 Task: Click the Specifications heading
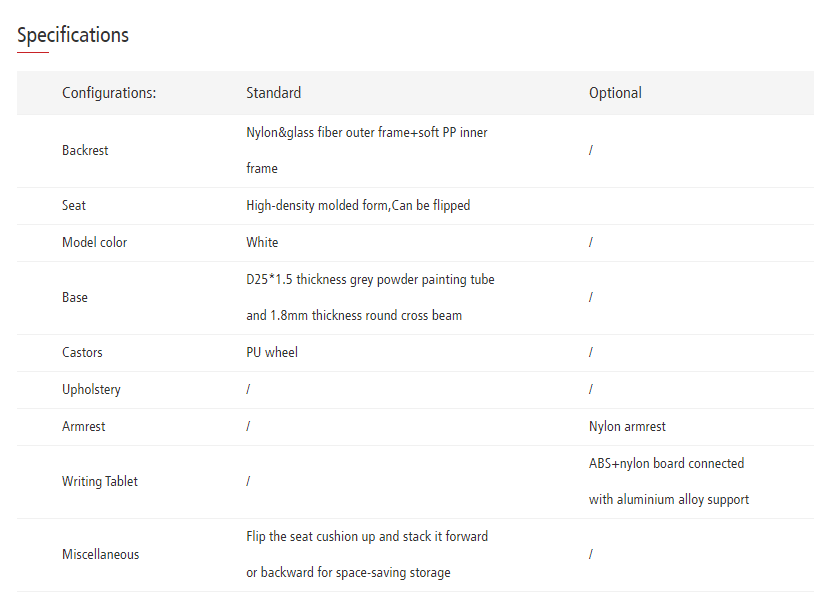73,35
